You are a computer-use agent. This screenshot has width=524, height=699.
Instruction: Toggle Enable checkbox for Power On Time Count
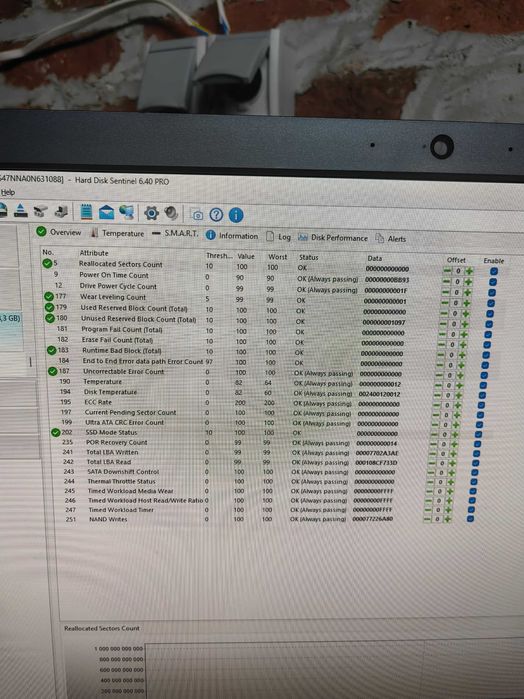coord(493,282)
